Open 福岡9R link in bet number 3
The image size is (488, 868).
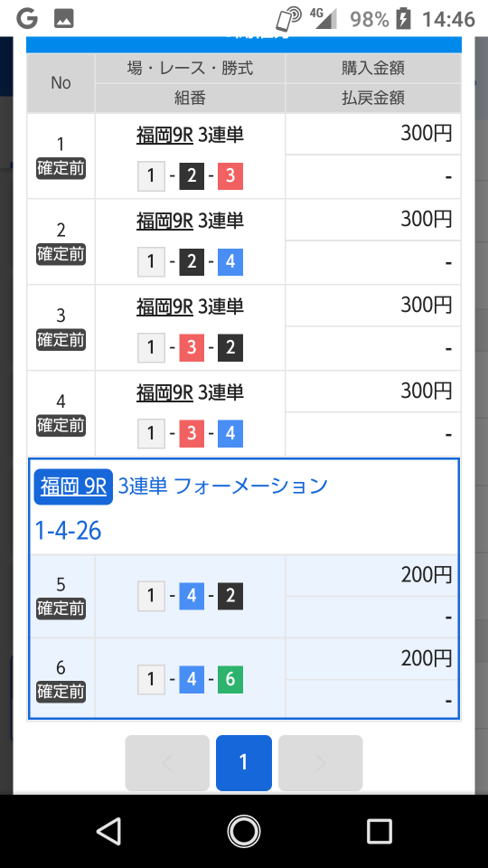point(164,307)
